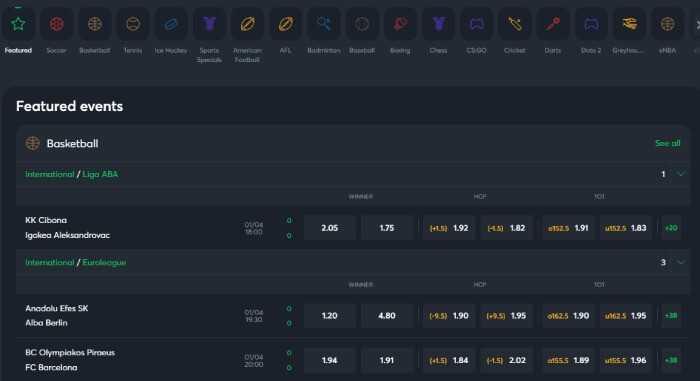This screenshot has height=381, width=700.
Task: Bet on Alba Berlin at 4.80
Action: click(x=387, y=316)
